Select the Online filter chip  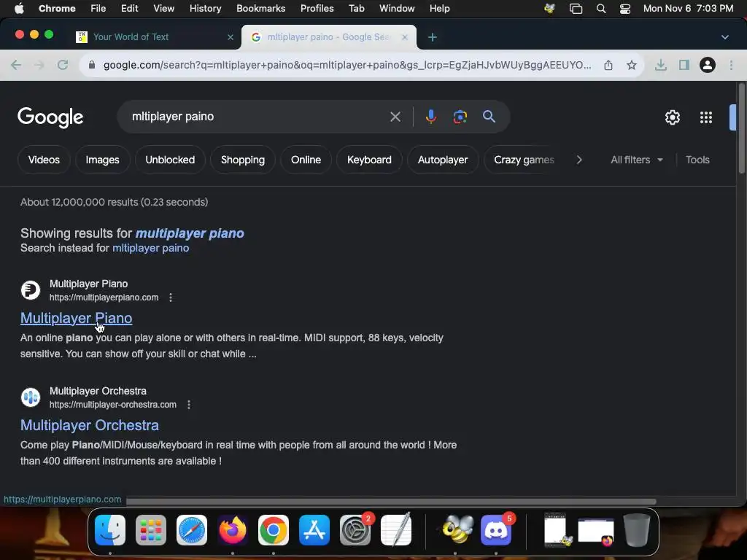(306, 160)
